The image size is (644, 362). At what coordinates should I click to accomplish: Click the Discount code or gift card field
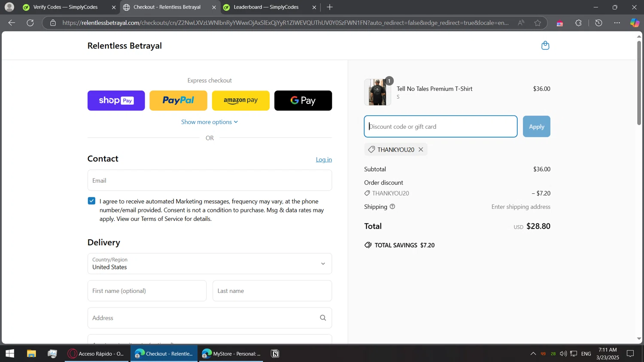(440, 127)
